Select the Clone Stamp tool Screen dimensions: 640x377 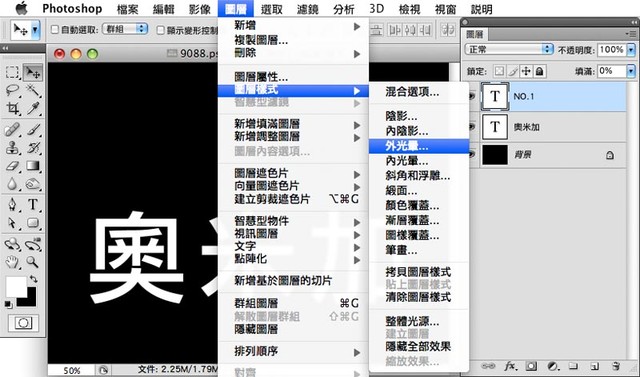(12, 148)
